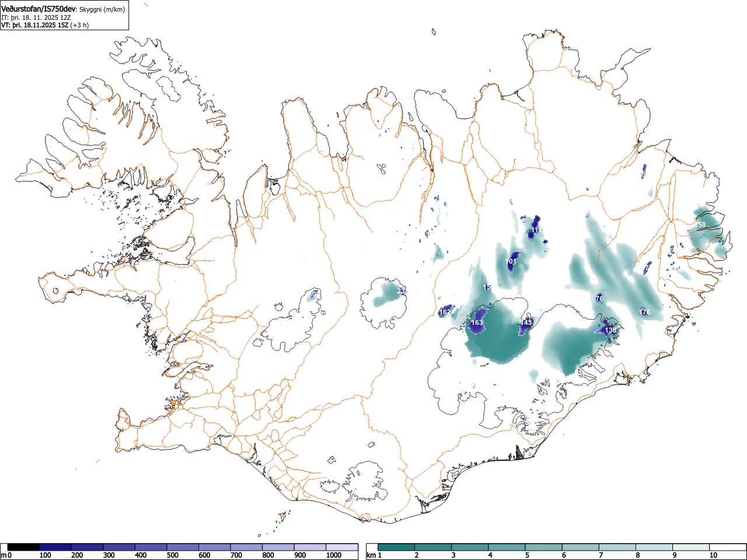747x560 pixels.
Task: Click the 10 tick on the km scale
Action: coord(713,555)
